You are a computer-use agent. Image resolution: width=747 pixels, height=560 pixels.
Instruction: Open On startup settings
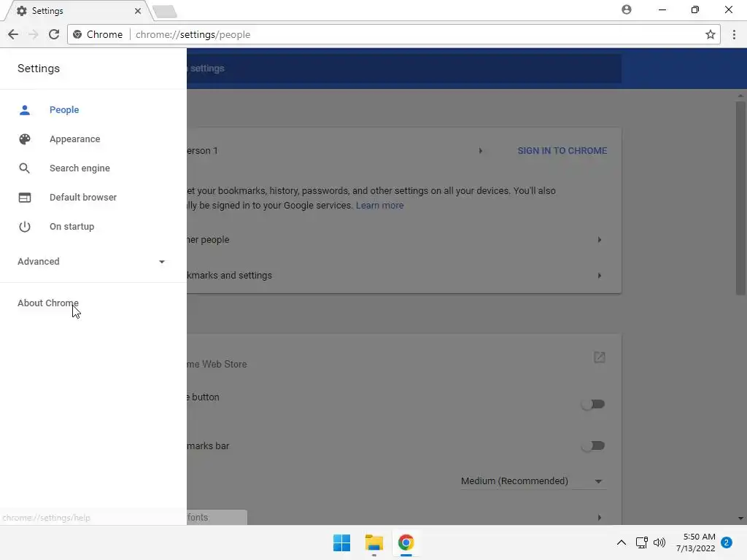point(72,226)
